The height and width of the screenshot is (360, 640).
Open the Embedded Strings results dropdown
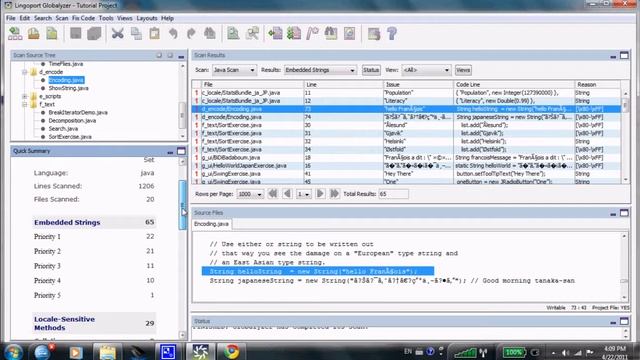pos(320,70)
